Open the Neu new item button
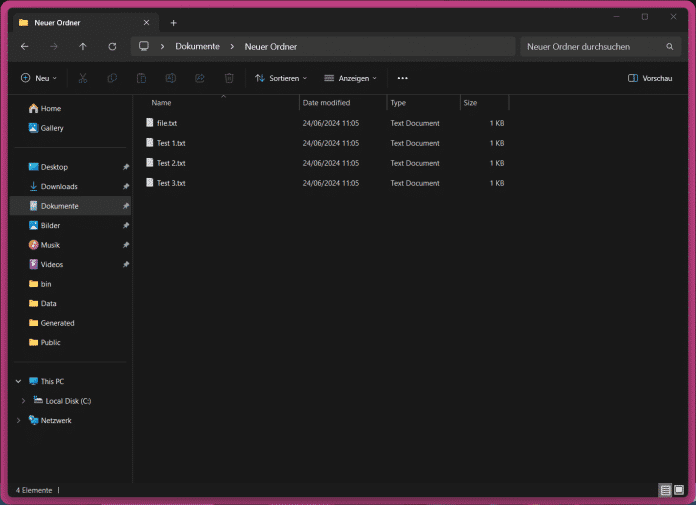696x505 pixels. pyautogui.click(x=39, y=78)
